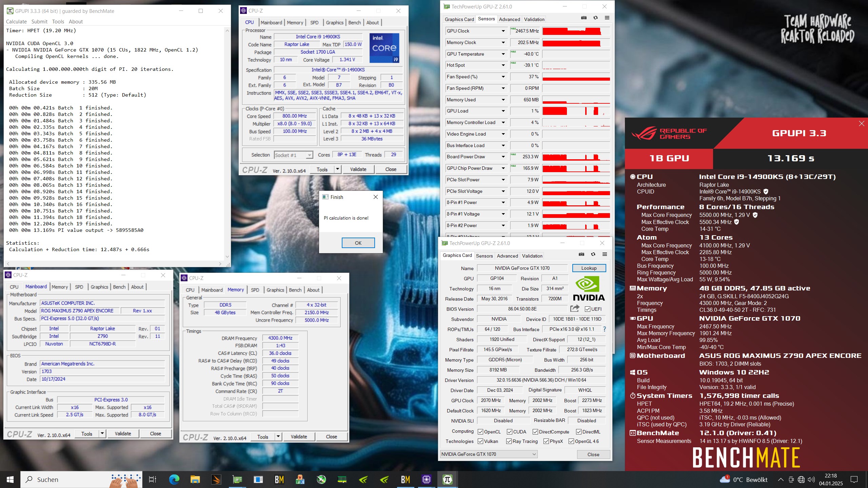Click Tools button in top CPU-Z CPU window
The width and height of the screenshot is (868, 488).
322,169
